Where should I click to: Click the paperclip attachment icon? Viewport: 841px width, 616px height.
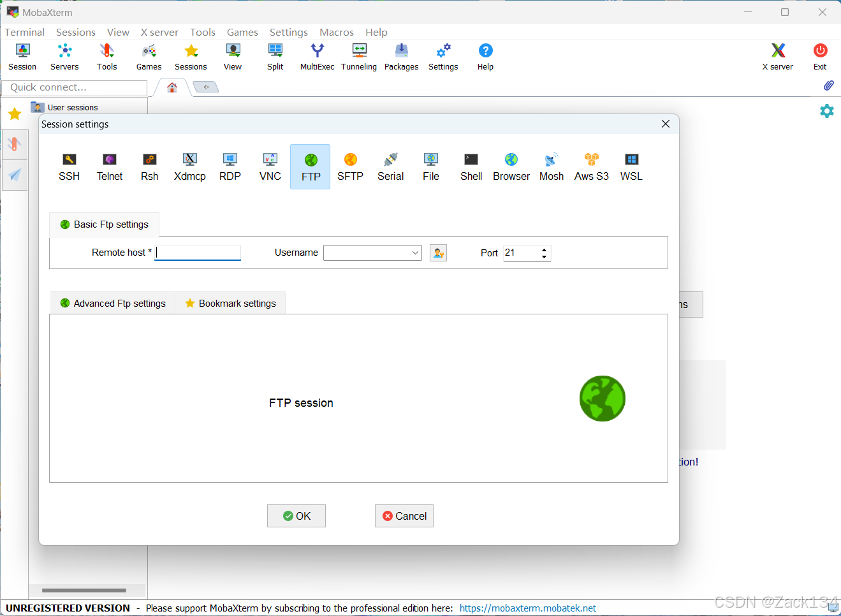pos(828,85)
